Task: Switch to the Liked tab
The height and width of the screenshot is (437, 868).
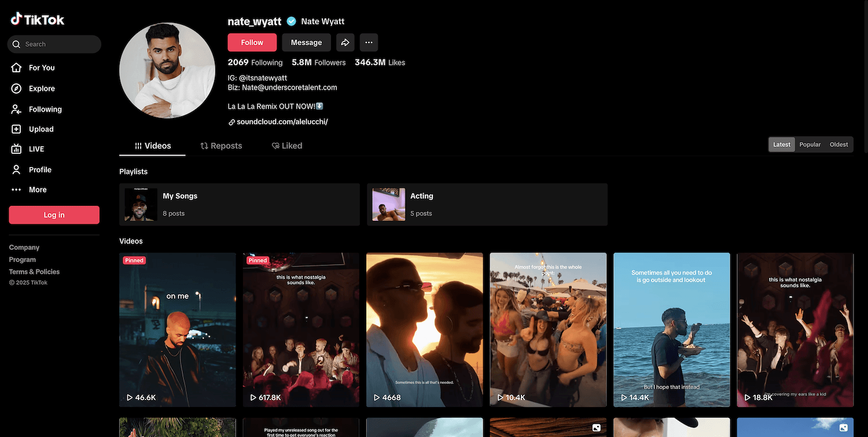Action: [287, 146]
